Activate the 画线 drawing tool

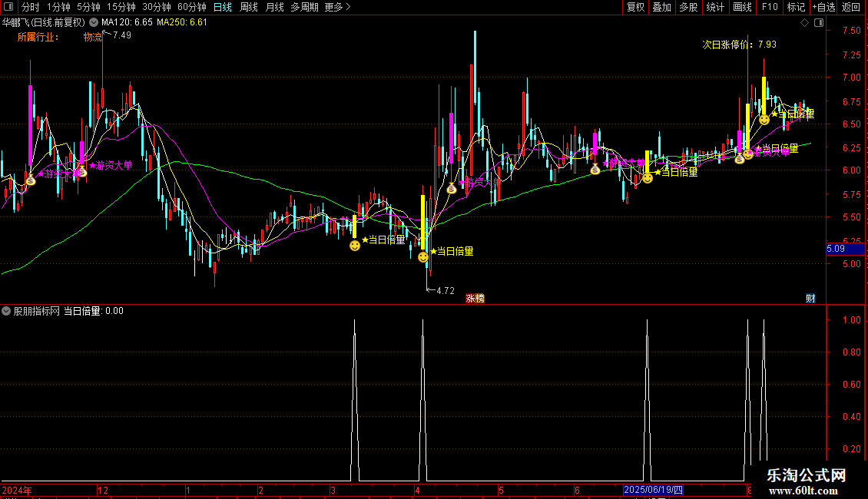(x=742, y=7)
